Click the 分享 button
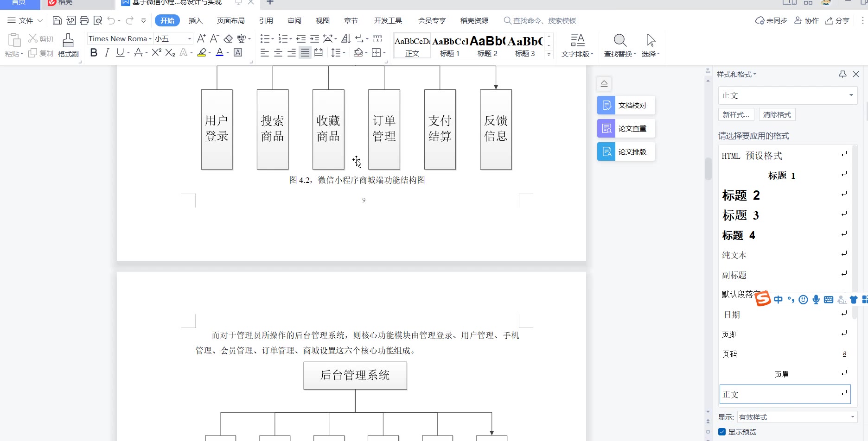Viewport: 868px width, 441px height. (x=837, y=20)
